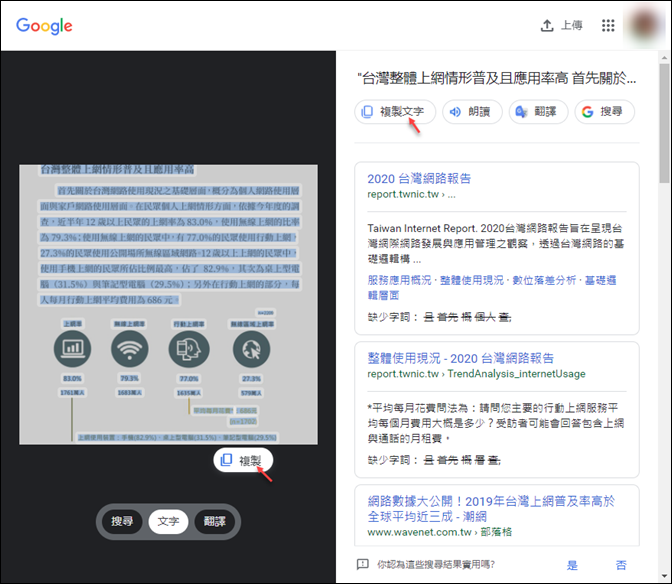
Task: Click the 你認為這些搜尋結果實用嗎? question text
Action: (436, 565)
